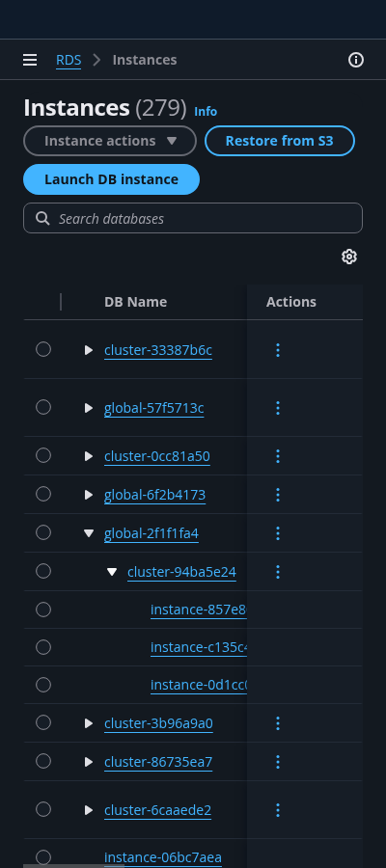This screenshot has height=868, width=386.
Task: Open cluster-3b96a9a0 details link
Action: click(158, 723)
